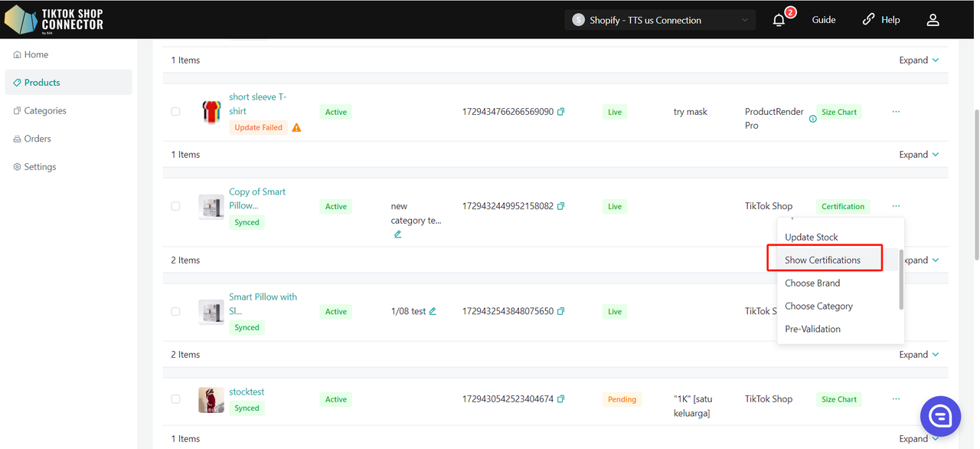Select the short sleeve T-shirt checkbox

[175, 112]
